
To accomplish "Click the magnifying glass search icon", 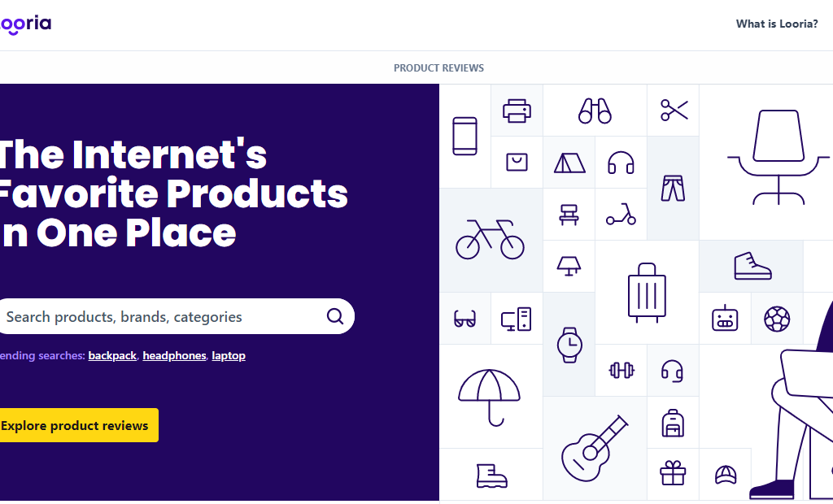I will pyautogui.click(x=335, y=317).
